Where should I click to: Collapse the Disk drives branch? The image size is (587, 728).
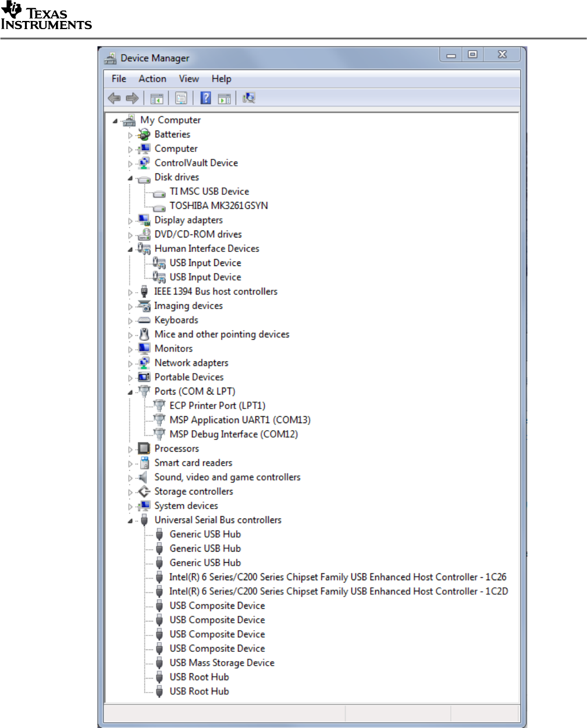[130, 178]
